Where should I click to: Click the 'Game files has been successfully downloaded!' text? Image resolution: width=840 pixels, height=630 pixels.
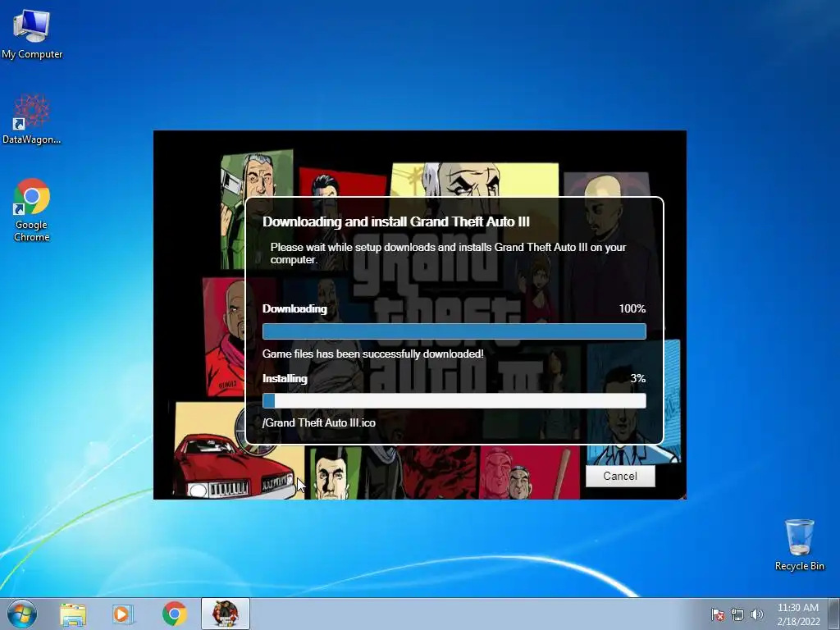pos(373,354)
